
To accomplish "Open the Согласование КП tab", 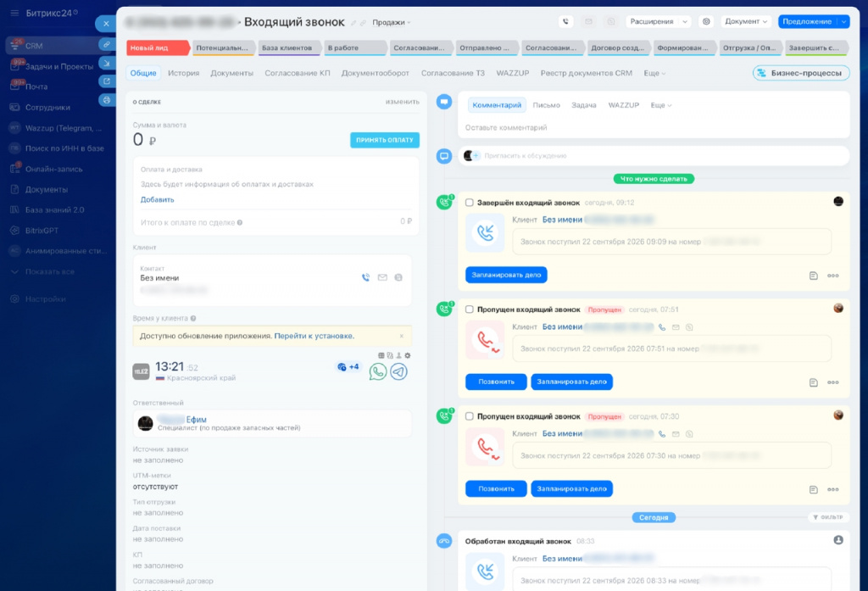I will pyautogui.click(x=298, y=73).
